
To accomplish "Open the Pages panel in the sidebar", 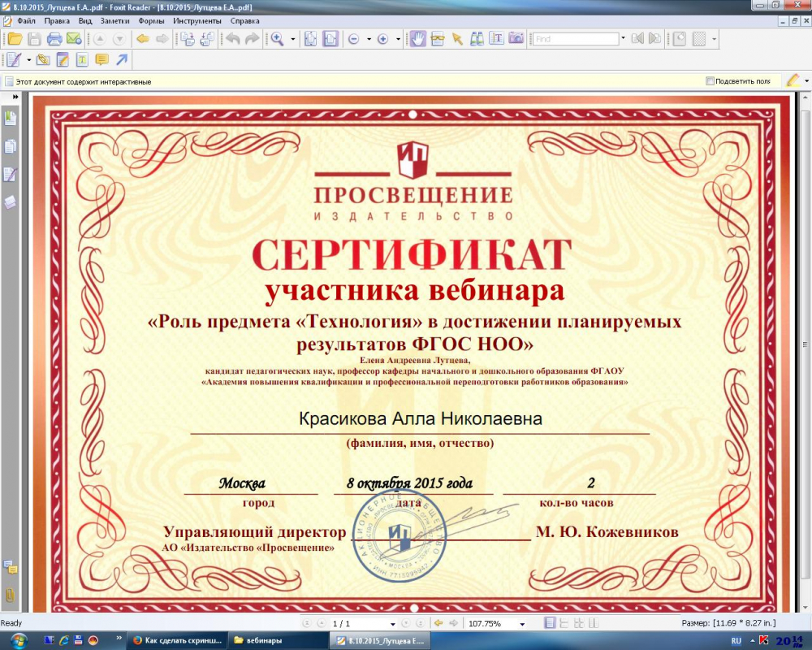I will click(x=10, y=147).
